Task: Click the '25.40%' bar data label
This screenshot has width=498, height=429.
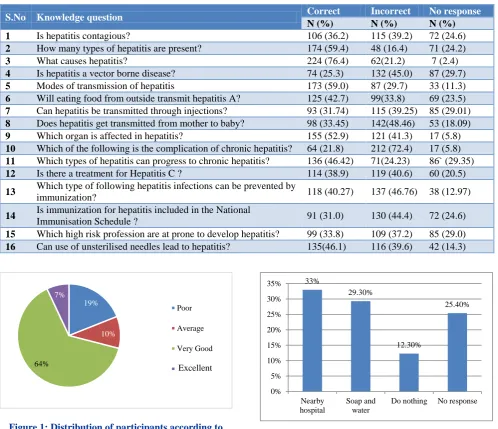Action: [x=457, y=304]
